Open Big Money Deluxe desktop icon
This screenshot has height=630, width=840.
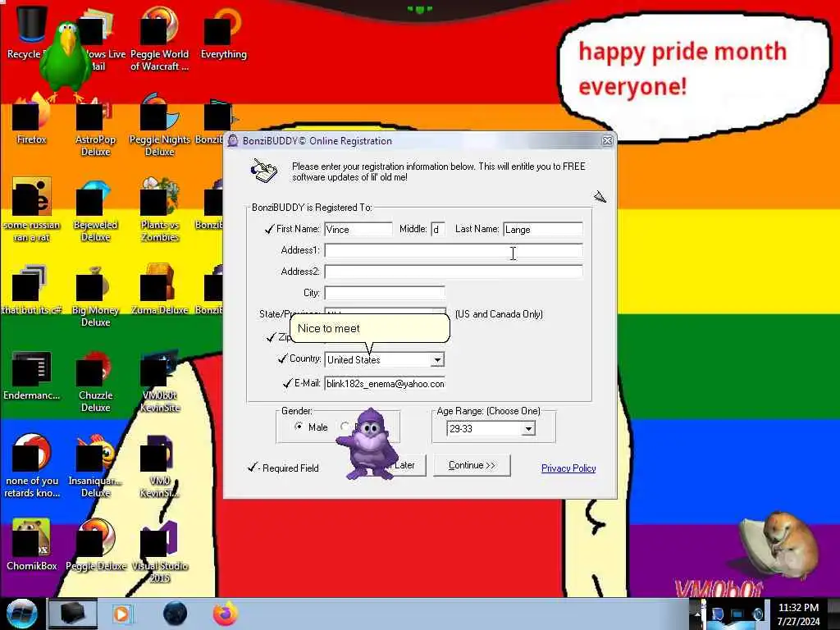coord(95,295)
